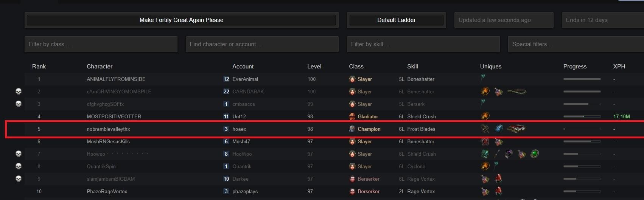Sort the ladder by the Rank column
The width and height of the screenshot is (644, 200).
[39, 67]
